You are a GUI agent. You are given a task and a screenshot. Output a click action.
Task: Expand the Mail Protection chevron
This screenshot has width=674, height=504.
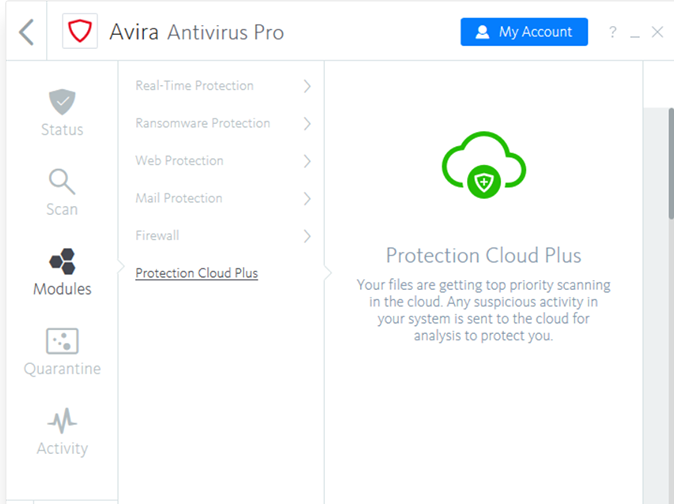307,198
